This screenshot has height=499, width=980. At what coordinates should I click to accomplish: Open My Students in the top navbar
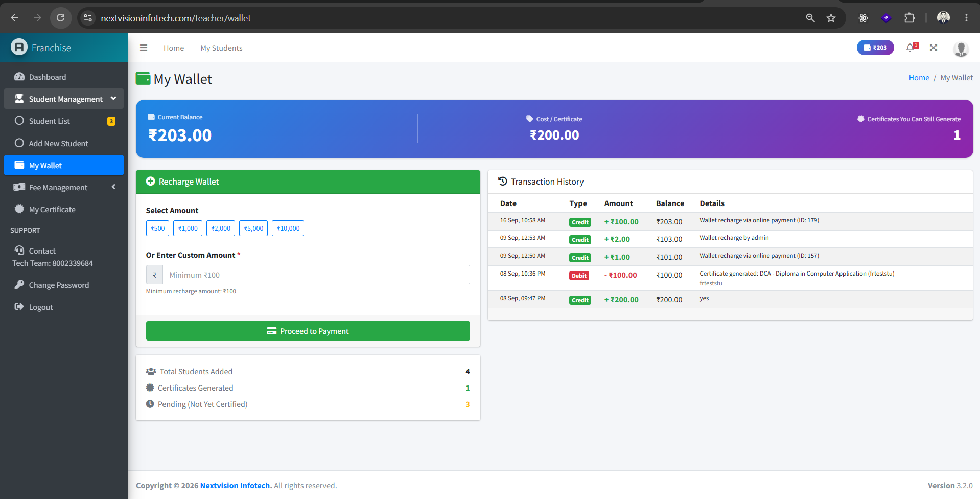[x=221, y=48]
